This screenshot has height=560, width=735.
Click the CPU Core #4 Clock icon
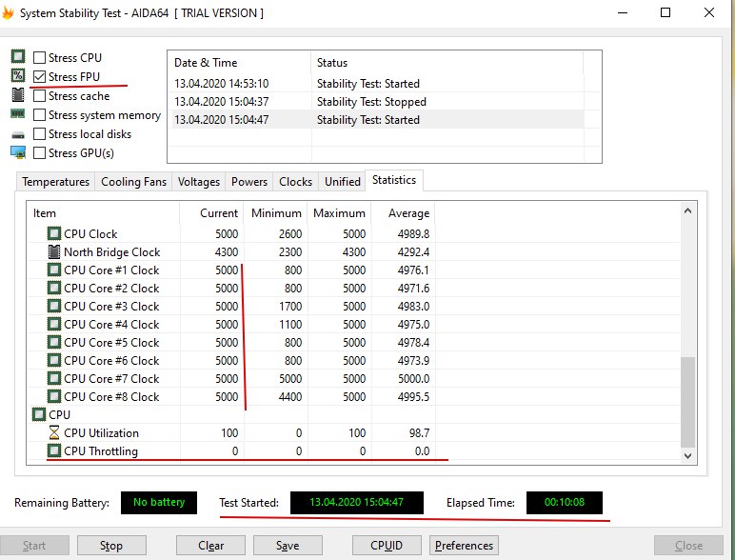point(54,324)
